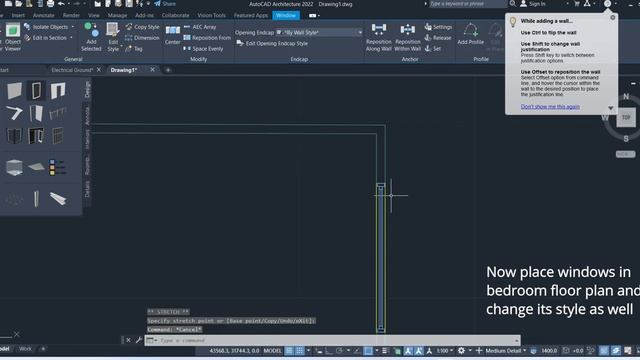Select the Wall tool in palette
640x360 pixels.
click(14, 90)
